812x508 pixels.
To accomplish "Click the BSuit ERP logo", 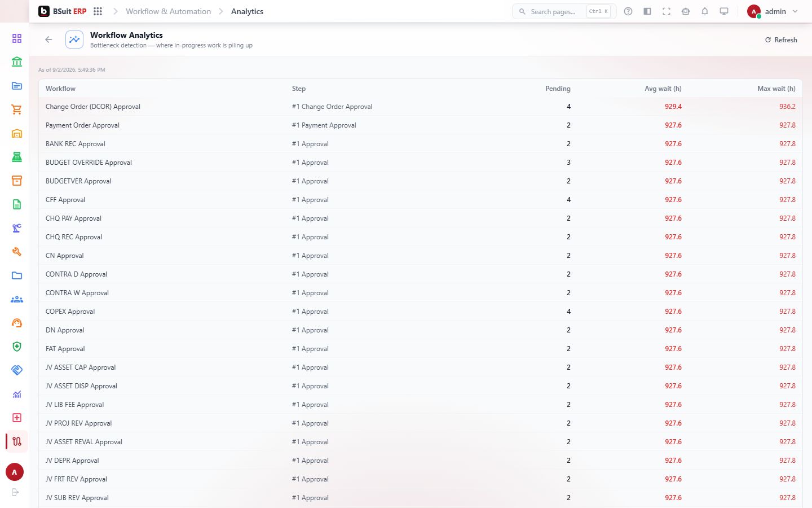I will (x=62, y=11).
